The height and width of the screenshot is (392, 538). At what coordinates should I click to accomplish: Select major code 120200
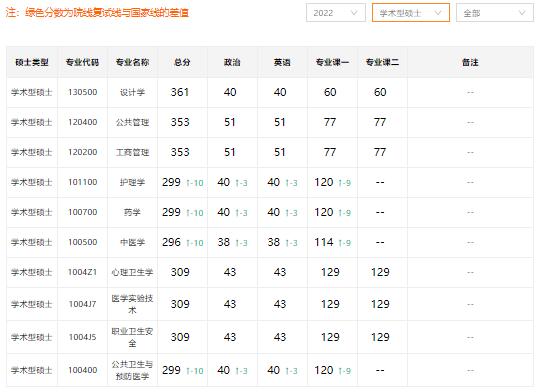click(x=82, y=152)
